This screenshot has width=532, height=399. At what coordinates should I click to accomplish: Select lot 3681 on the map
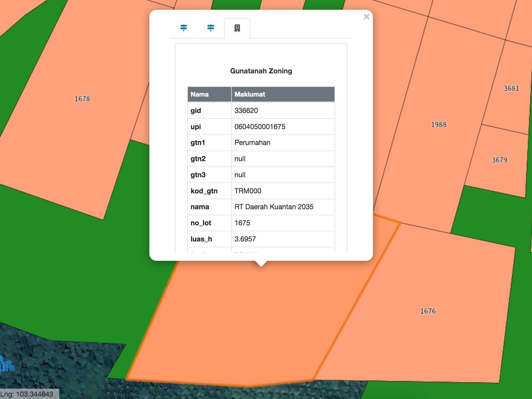coord(512,88)
